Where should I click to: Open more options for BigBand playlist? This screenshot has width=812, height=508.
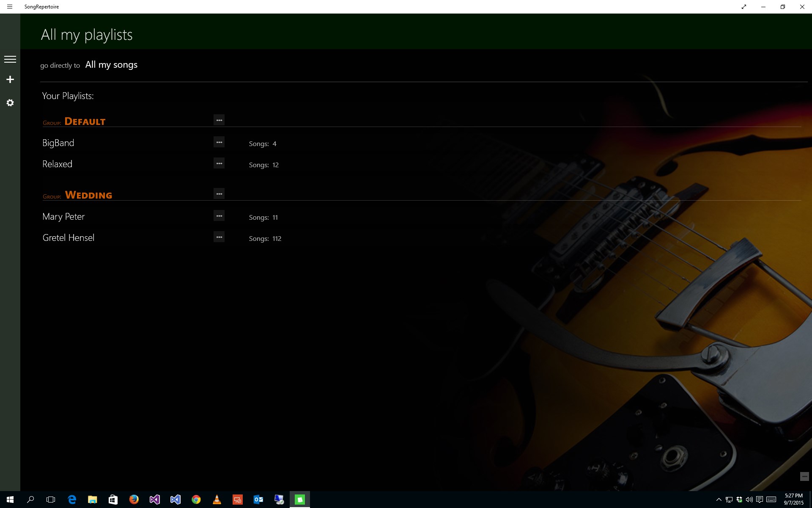point(219,142)
